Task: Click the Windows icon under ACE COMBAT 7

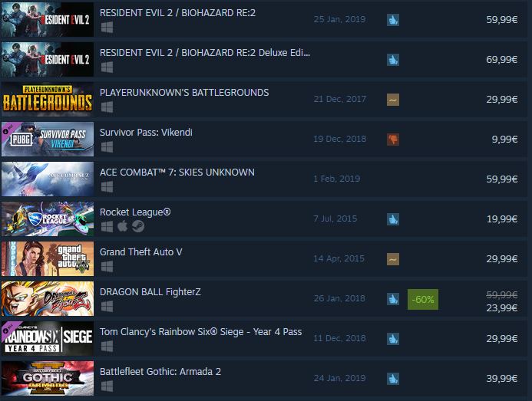Action: [x=107, y=187]
